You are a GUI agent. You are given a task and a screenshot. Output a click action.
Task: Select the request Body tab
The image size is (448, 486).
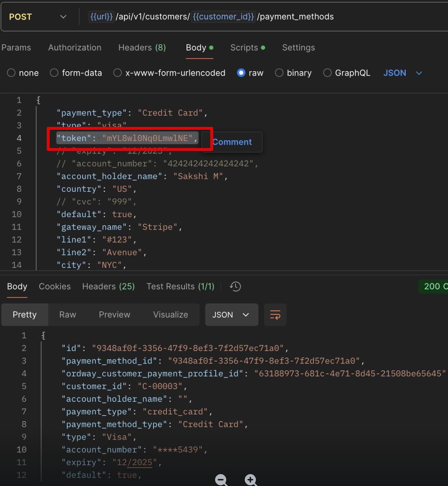pyautogui.click(x=200, y=47)
